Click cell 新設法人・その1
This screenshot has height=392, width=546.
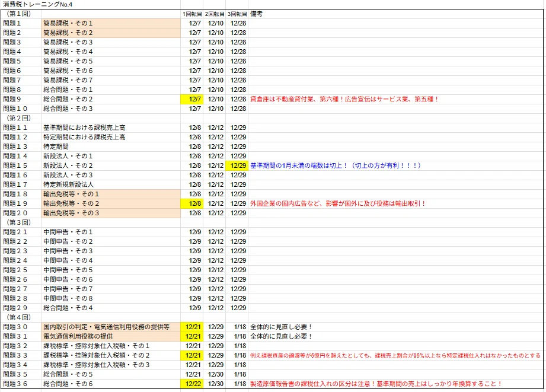click(x=111, y=156)
